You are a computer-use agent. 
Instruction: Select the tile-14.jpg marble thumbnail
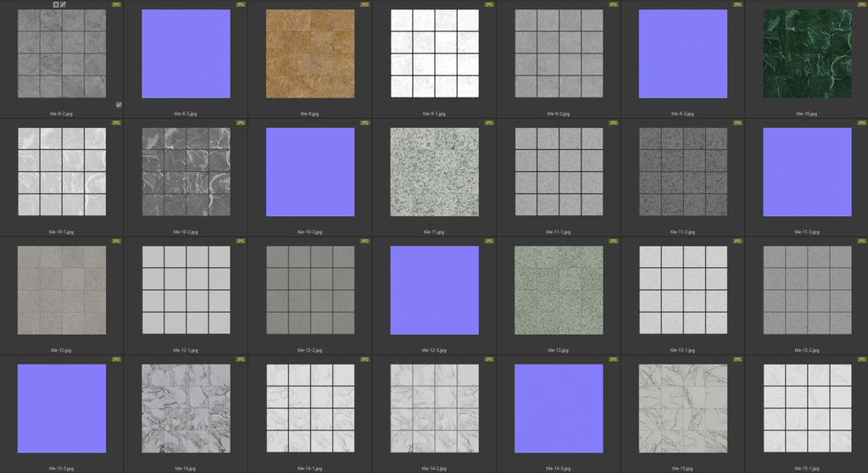[x=186, y=409]
